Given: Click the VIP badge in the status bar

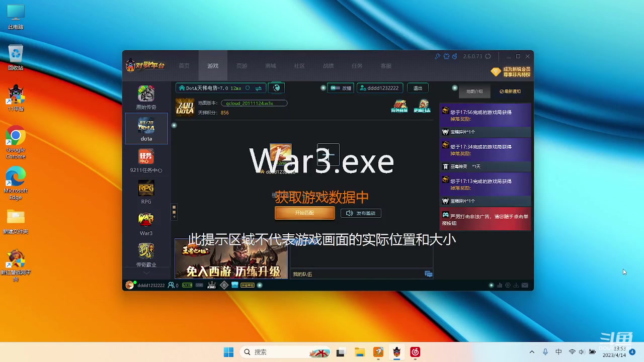Looking at the screenshot, I should coord(199,285).
